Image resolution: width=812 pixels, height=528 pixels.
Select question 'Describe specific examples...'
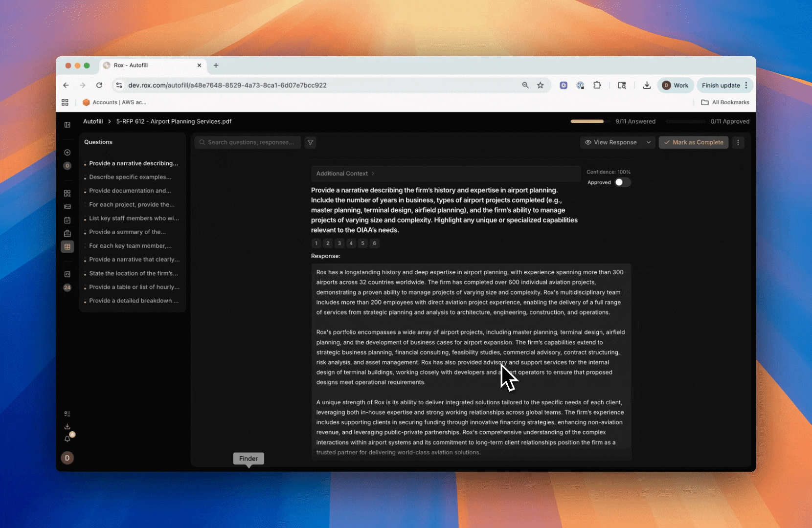[130, 177]
